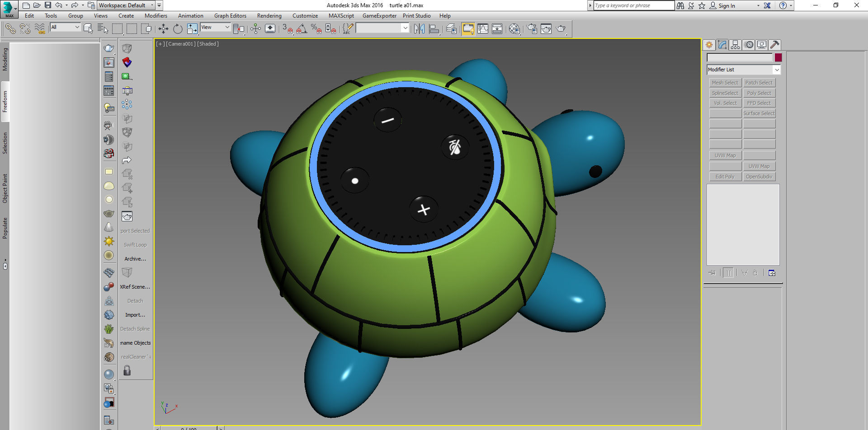Open Schematic View from toolbar
Viewport: 868px width, 430px height.
point(497,29)
